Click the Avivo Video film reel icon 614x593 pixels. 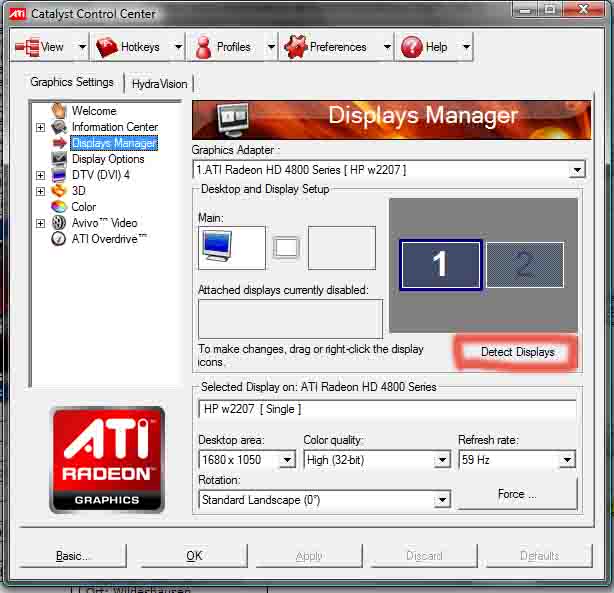59,222
